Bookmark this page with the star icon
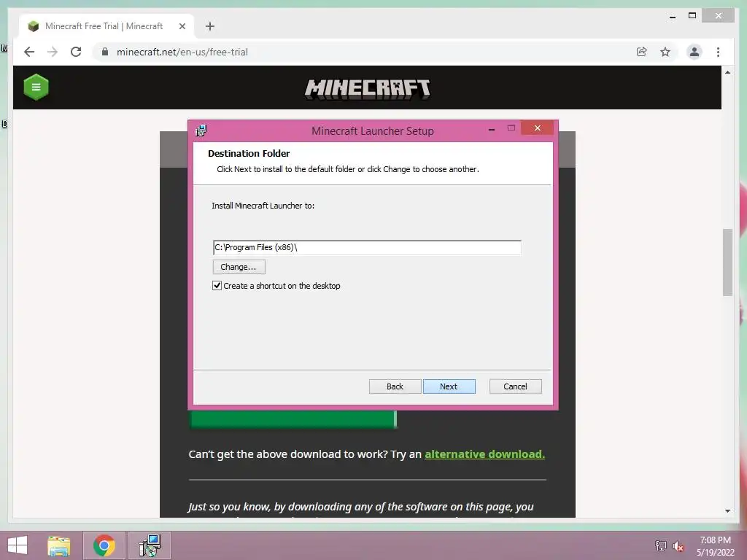The width and height of the screenshot is (747, 560). point(665,52)
